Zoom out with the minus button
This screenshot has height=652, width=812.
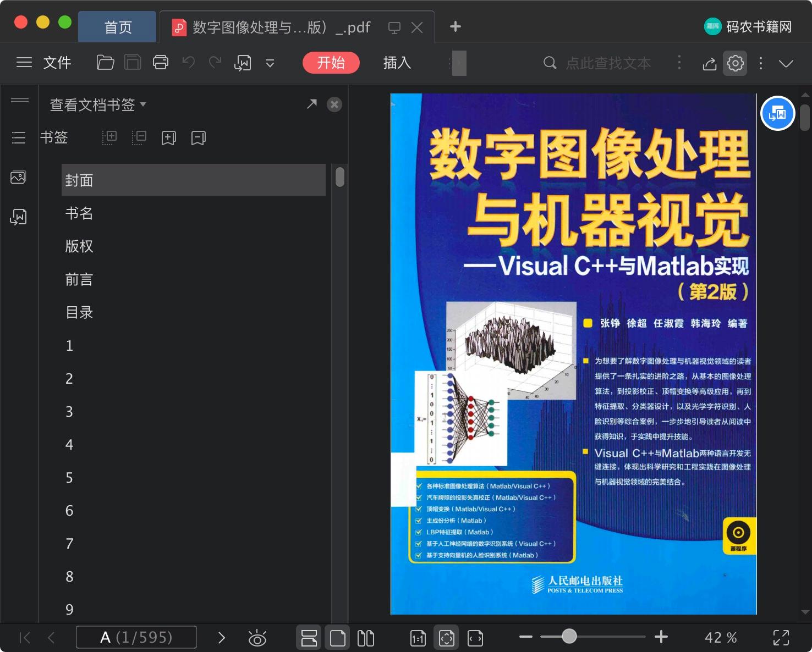pyautogui.click(x=526, y=637)
